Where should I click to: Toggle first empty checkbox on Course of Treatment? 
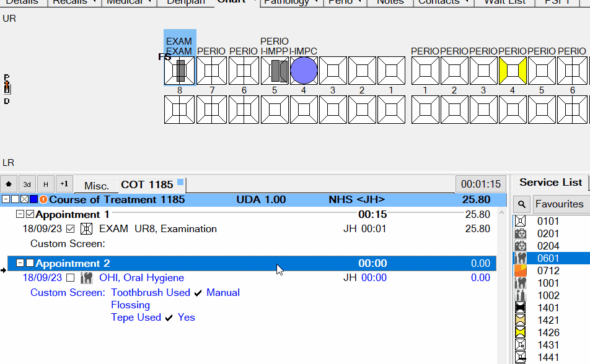pyautogui.click(x=15, y=199)
